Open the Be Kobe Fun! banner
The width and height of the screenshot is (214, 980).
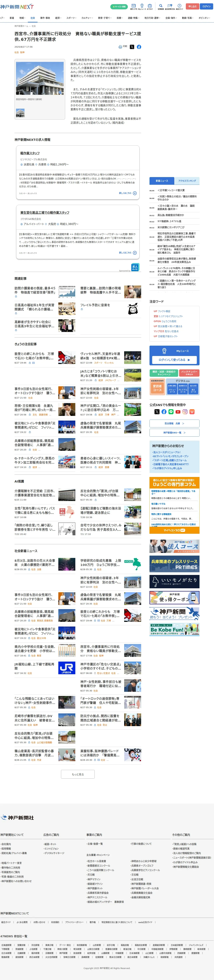click(174, 630)
